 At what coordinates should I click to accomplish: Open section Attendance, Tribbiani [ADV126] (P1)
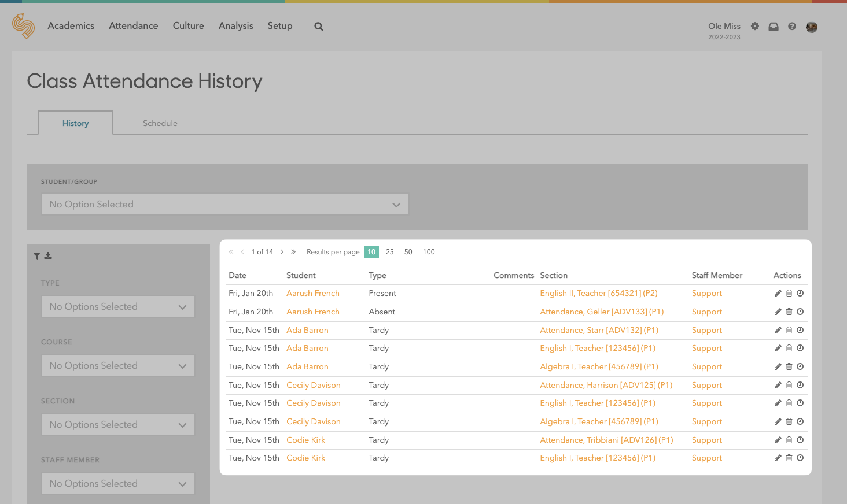tap(607, 440)
